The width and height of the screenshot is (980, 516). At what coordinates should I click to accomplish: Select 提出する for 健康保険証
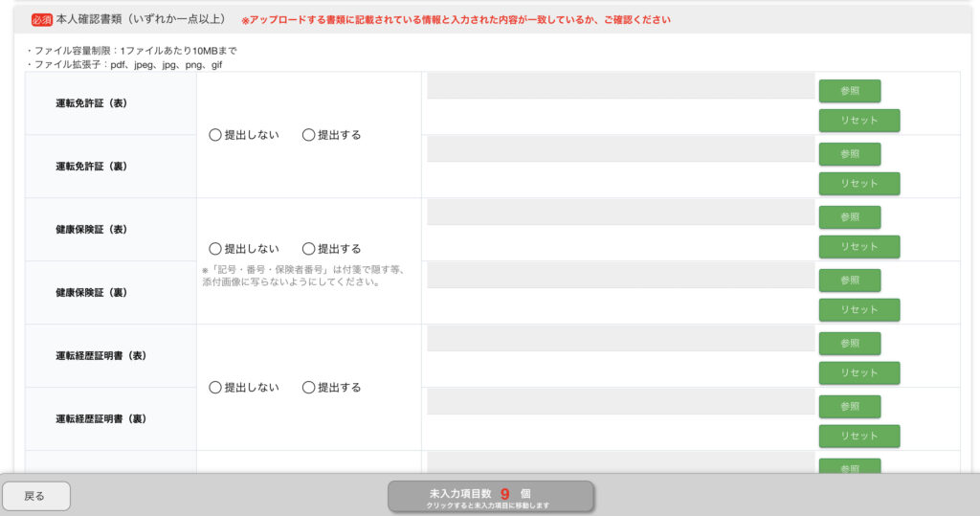click(309, 248)
